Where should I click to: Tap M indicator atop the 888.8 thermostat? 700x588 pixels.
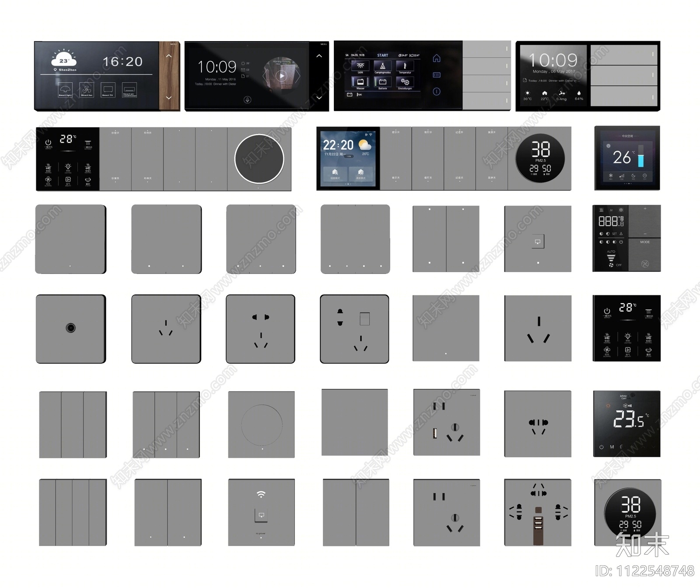pyautogui.click(x=611, y=210)
